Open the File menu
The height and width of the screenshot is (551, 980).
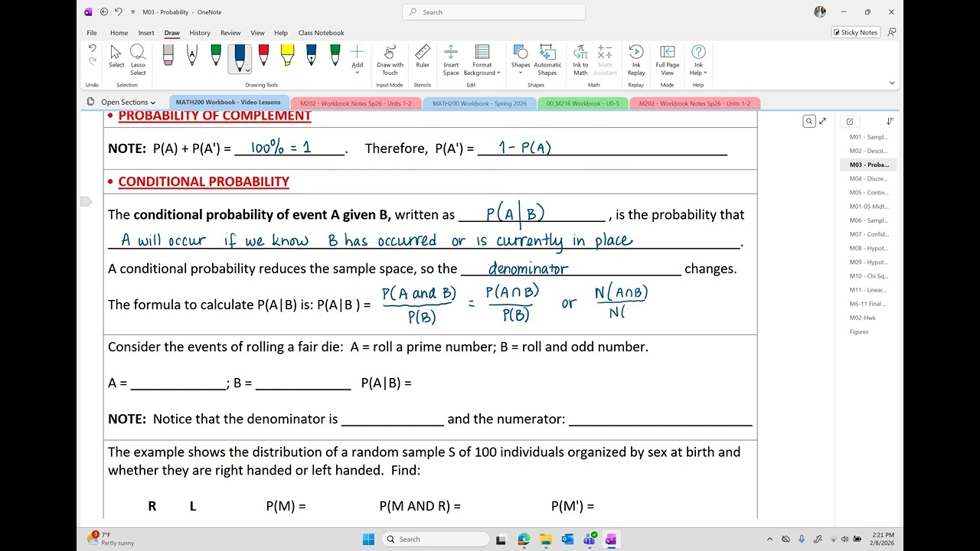[92, 33]
